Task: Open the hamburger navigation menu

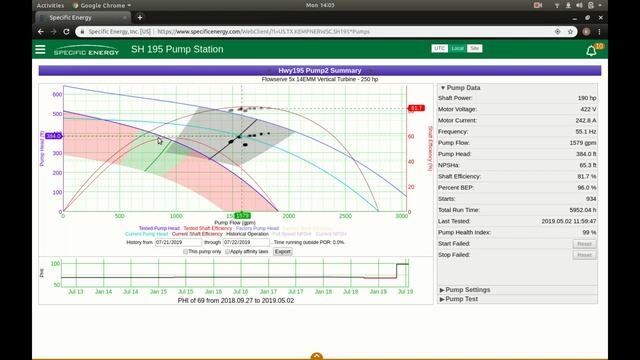Action: 40,49
